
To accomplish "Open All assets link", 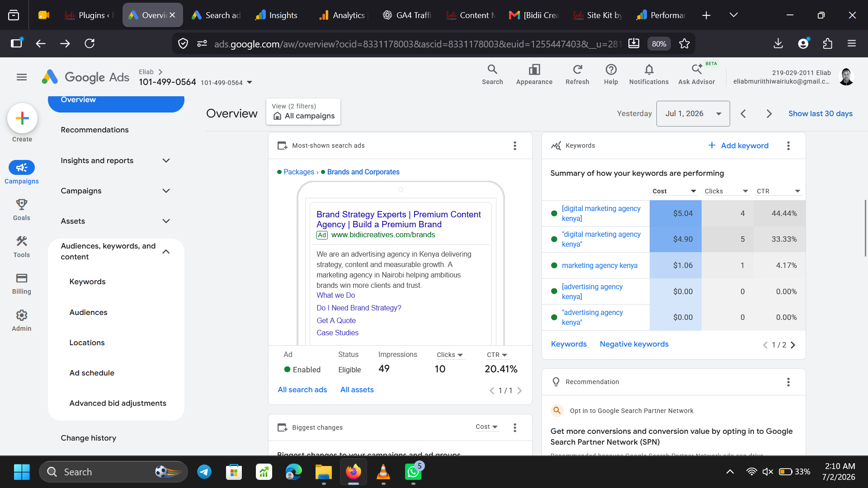I will click(357, 389).
